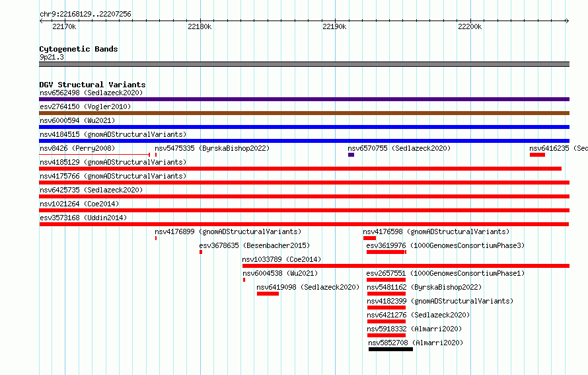Open the nsv6570755 (Sedlazeck2020) label

pyautogui.click(x=399, y=148)
